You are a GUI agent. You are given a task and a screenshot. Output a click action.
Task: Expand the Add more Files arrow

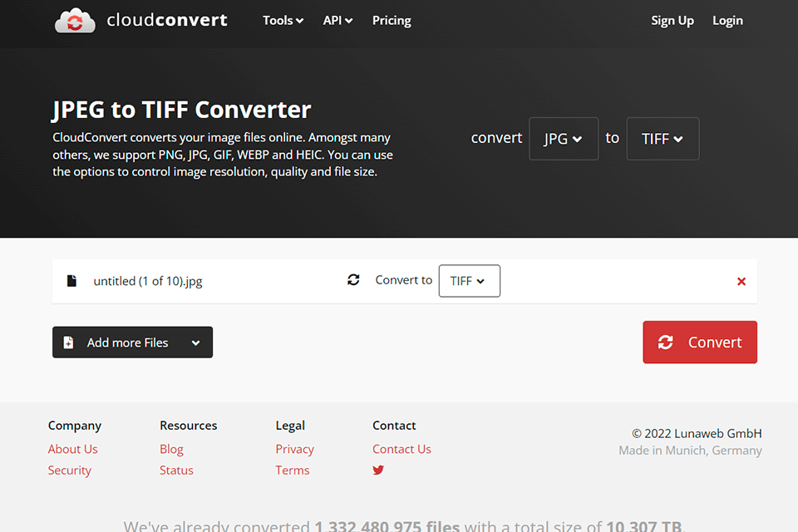click(x=196, y=342)
